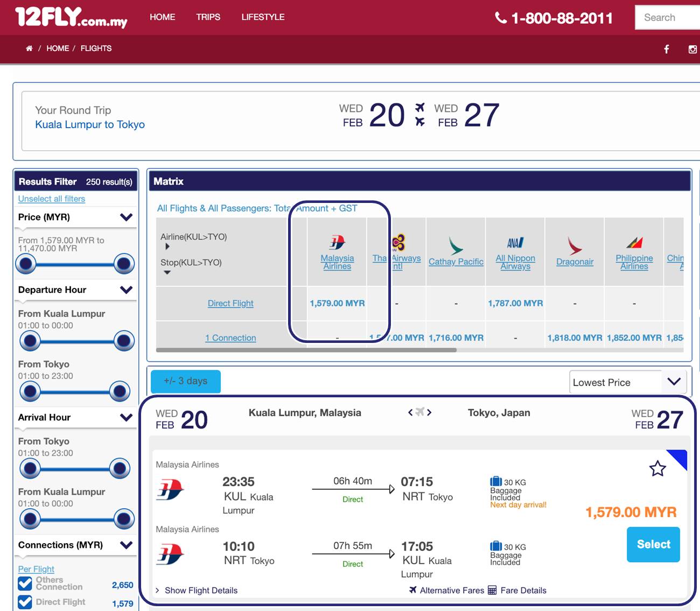
Task: Click the 1,579.00 MYR direct flight cell
Action: pos(337,304)
